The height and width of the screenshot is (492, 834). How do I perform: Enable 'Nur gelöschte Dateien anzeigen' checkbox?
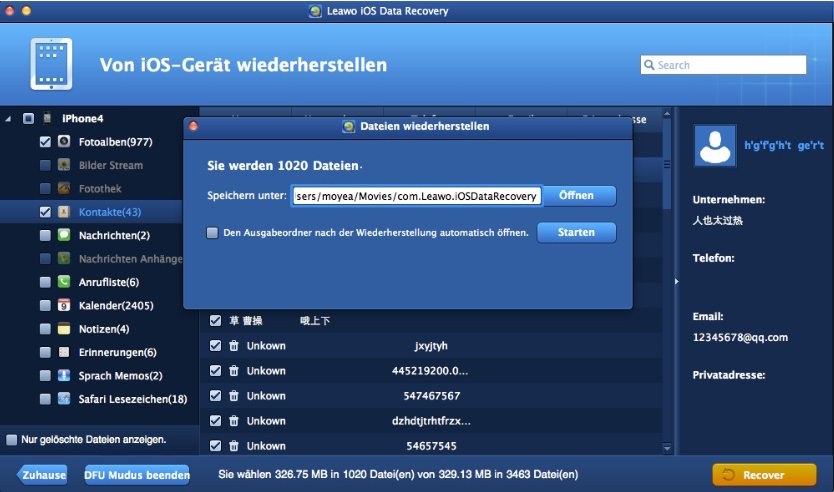[x=11, y=439]
